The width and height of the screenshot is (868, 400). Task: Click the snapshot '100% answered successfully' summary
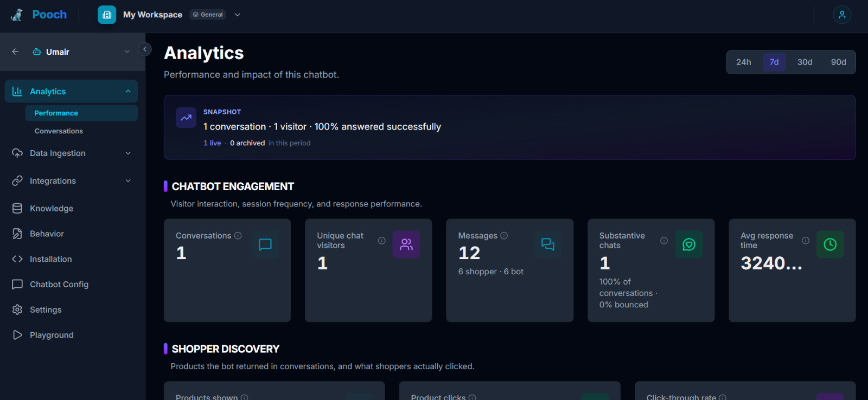click(378, 127)
